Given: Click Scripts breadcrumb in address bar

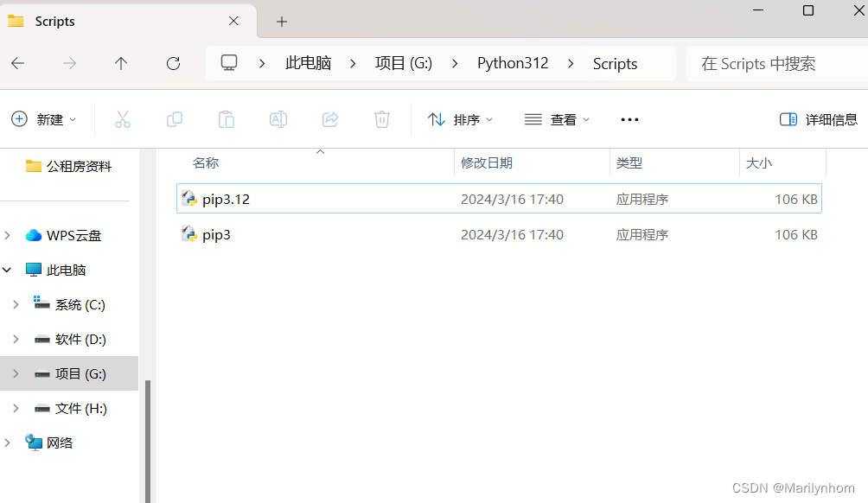Looking at the screenshot, I should click(x=615, y=64).
